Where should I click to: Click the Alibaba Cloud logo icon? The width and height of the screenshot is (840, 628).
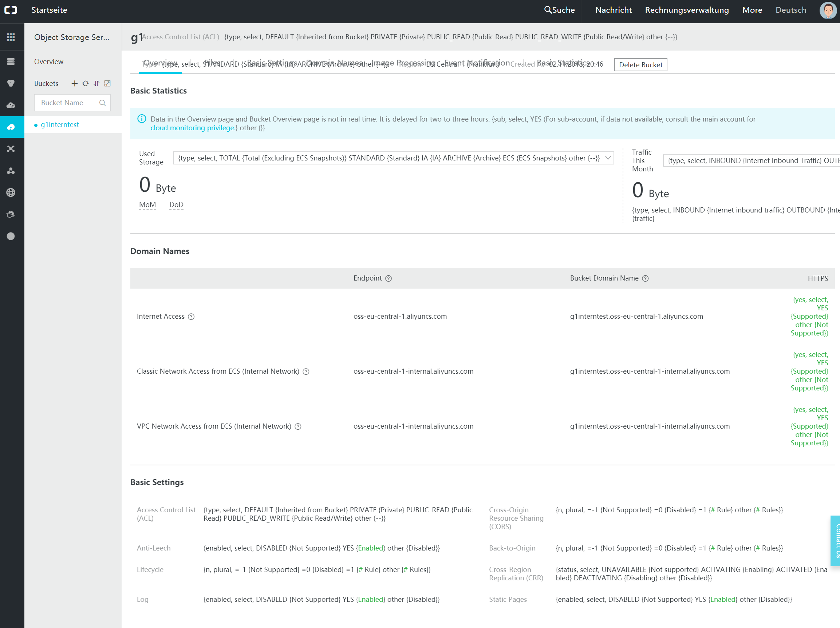pyautogui.click(x=11, y=10)
